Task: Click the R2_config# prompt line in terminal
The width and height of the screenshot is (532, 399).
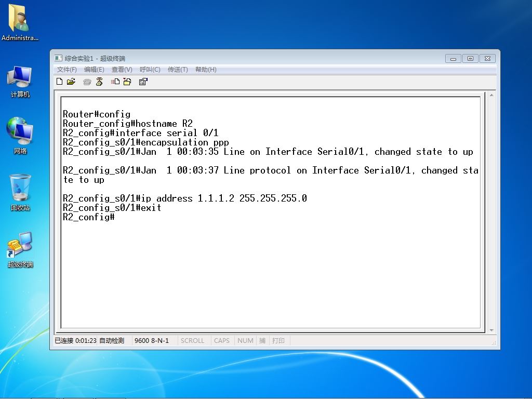Action: pyautogui.click(x=88, y=217)
